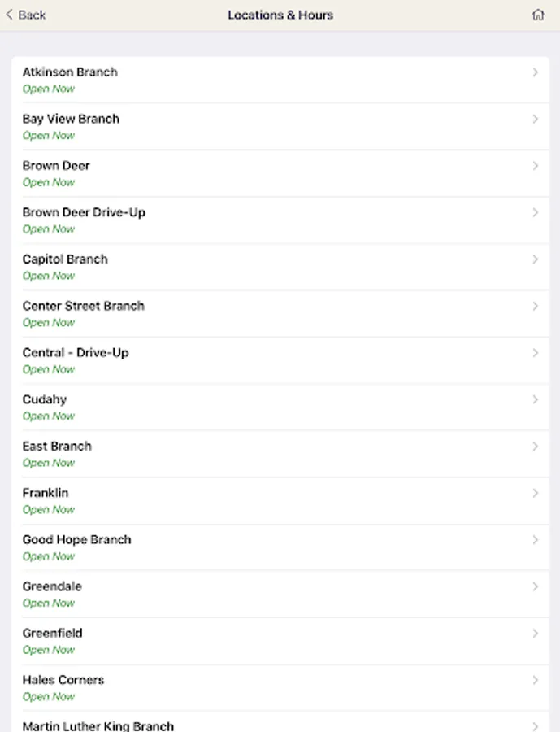
Task: View Greenfield location details
Action: click(x=280, y=641)
